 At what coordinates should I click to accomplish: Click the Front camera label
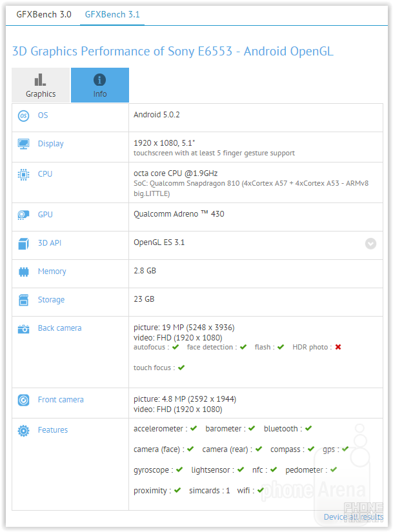click(61, 400)
